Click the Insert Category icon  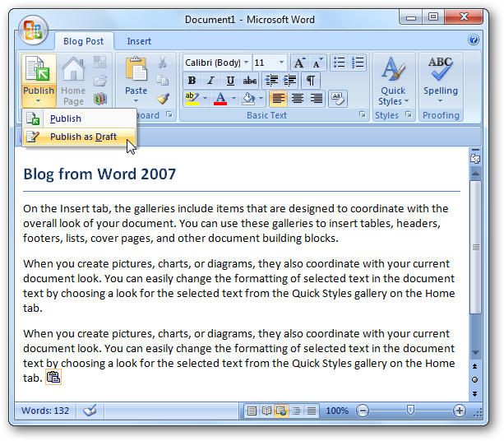click(99, 62)
